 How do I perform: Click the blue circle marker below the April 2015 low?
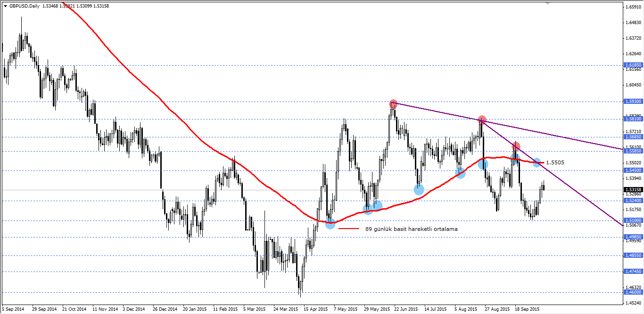pyautogui.click(x=330, y=225)
